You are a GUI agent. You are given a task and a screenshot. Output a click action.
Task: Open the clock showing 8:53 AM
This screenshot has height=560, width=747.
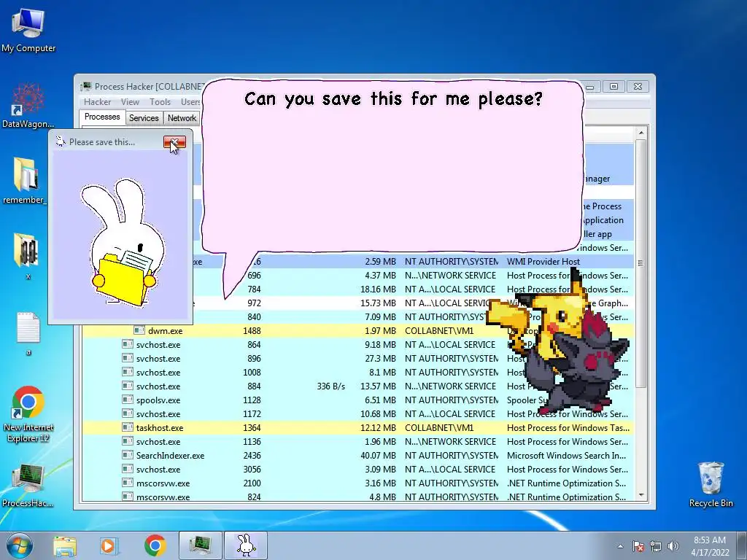[x=710, y=546]
